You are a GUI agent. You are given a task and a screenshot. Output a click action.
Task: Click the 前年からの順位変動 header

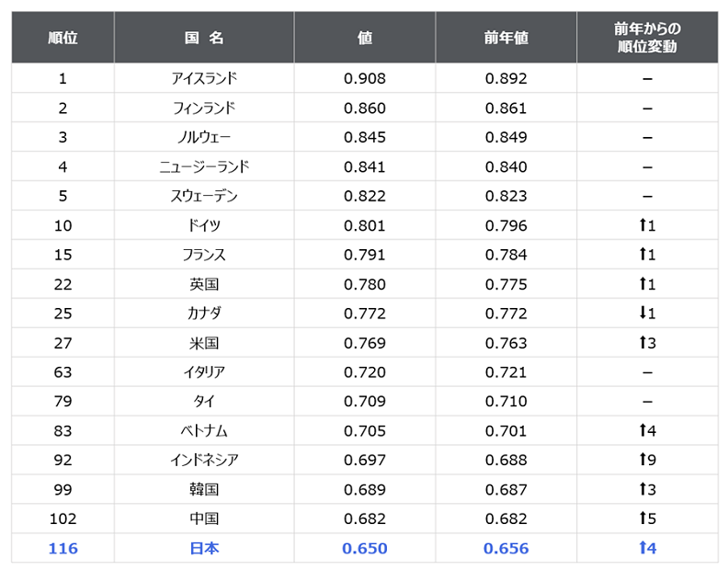tap(647, 38)
